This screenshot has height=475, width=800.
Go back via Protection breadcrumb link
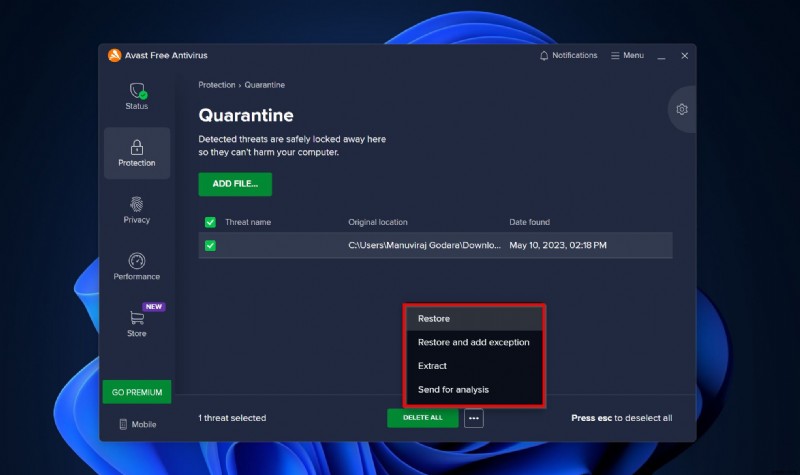[217, 85]
